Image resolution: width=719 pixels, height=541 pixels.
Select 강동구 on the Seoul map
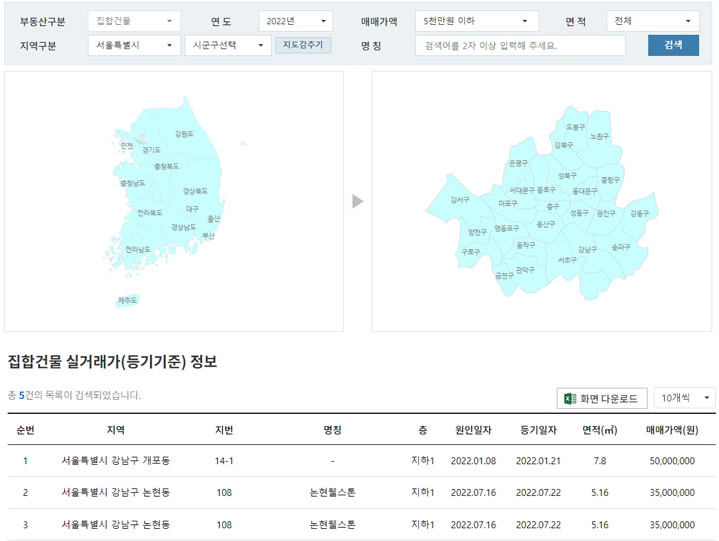(x=639, y=213)
